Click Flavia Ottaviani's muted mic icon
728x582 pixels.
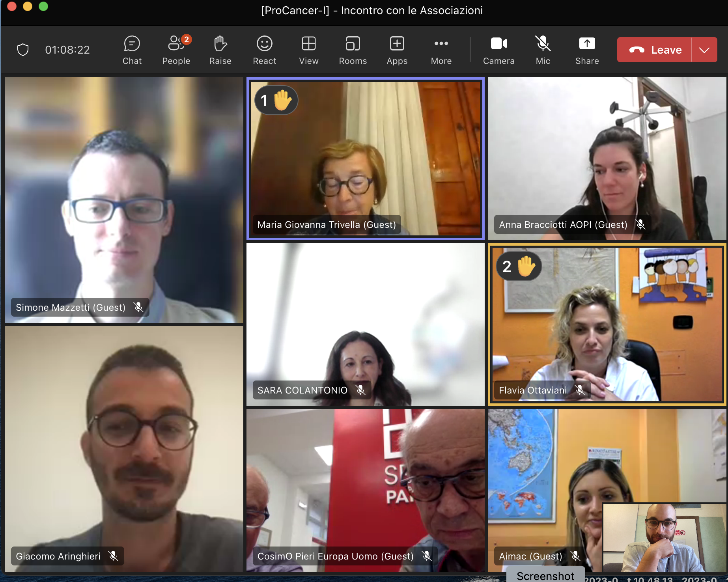(x=580, y=390)
